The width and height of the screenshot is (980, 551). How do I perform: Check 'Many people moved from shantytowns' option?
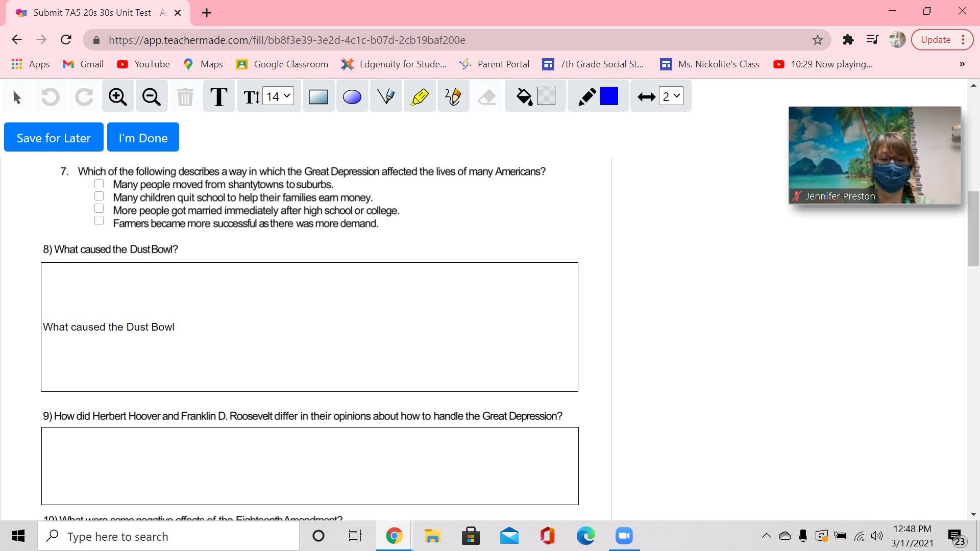click(99, 184)
